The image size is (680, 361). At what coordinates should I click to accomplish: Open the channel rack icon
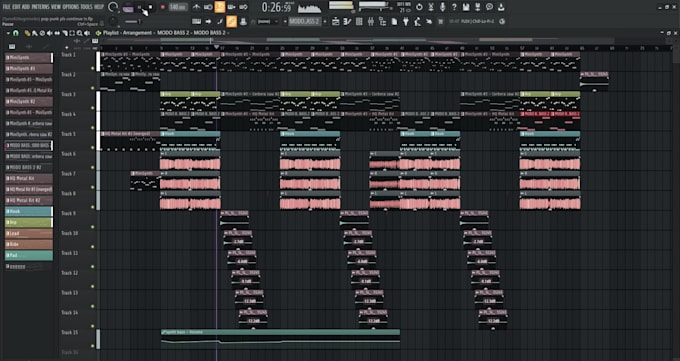(359, 22)
